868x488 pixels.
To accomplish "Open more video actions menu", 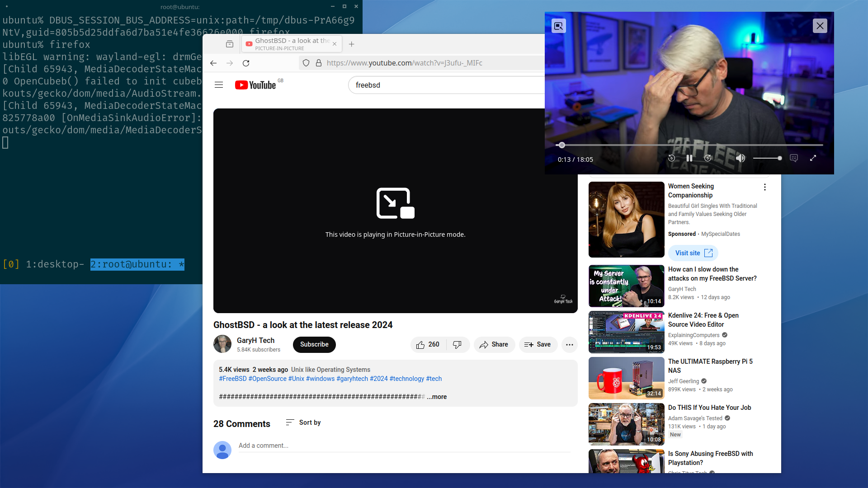I will pyautogui.click(x=570, y=344).
